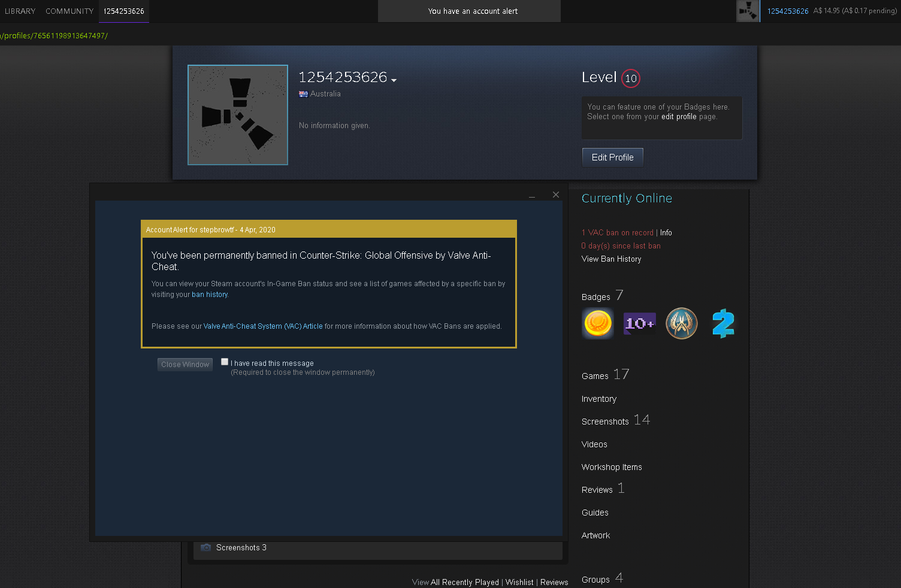Open the Games 17 list
This screenshot has width=901, height=588.
[606, 375]
